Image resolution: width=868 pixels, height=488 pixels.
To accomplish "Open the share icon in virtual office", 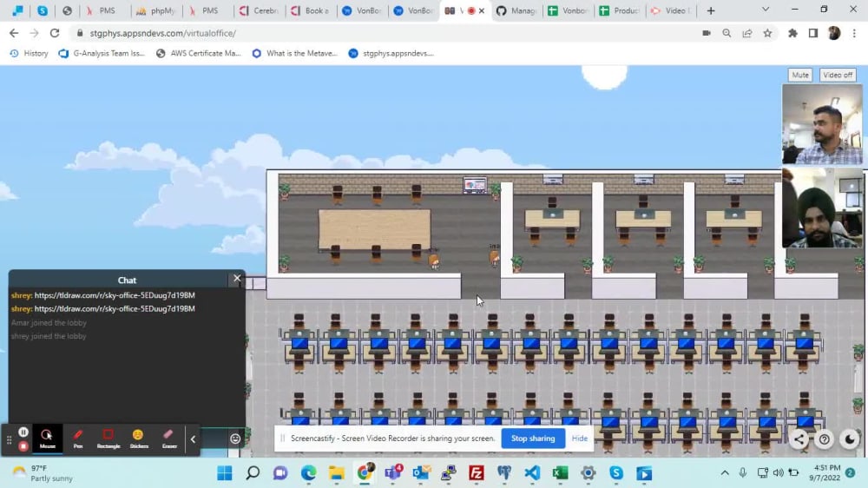I will (x=799, y=439).
